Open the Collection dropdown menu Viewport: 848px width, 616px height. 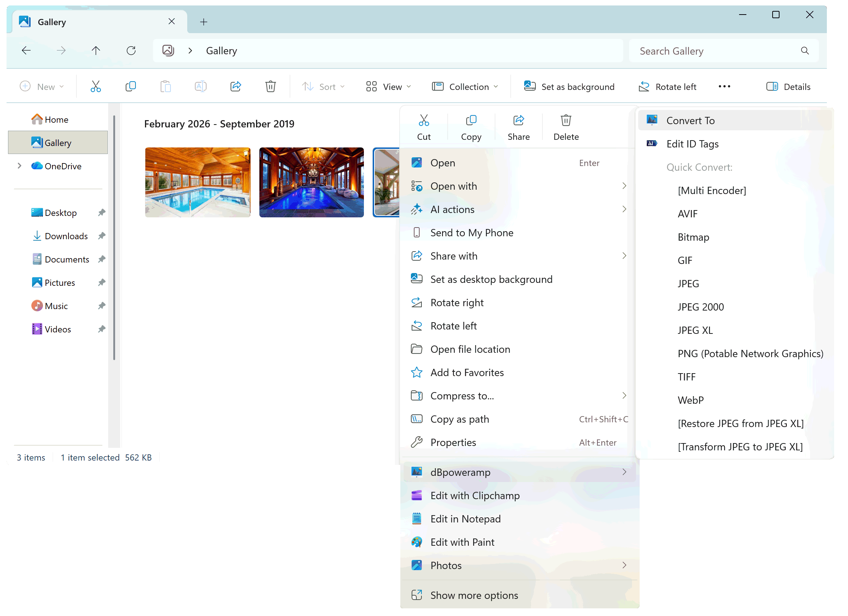click(x=465, y=87)
